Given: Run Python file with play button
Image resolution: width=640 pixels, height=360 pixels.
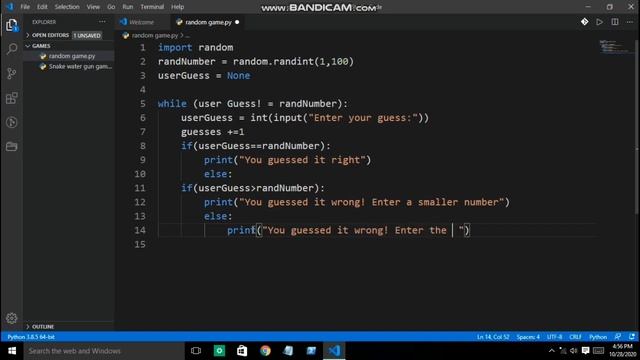Looking at the screenshot, I should [599, 22].
